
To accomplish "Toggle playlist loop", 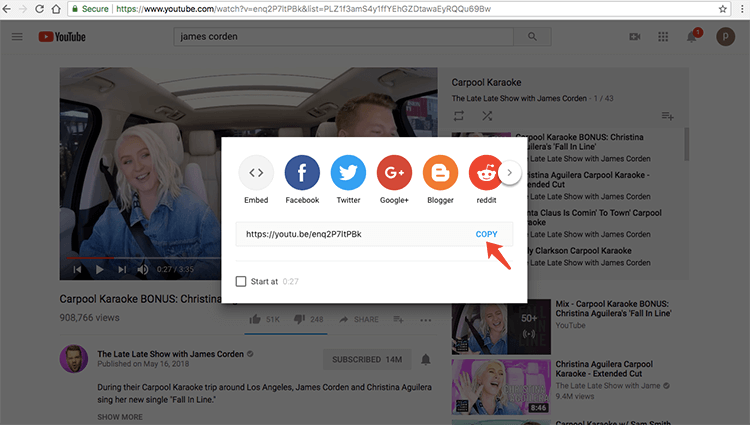I will pos(459,116).
